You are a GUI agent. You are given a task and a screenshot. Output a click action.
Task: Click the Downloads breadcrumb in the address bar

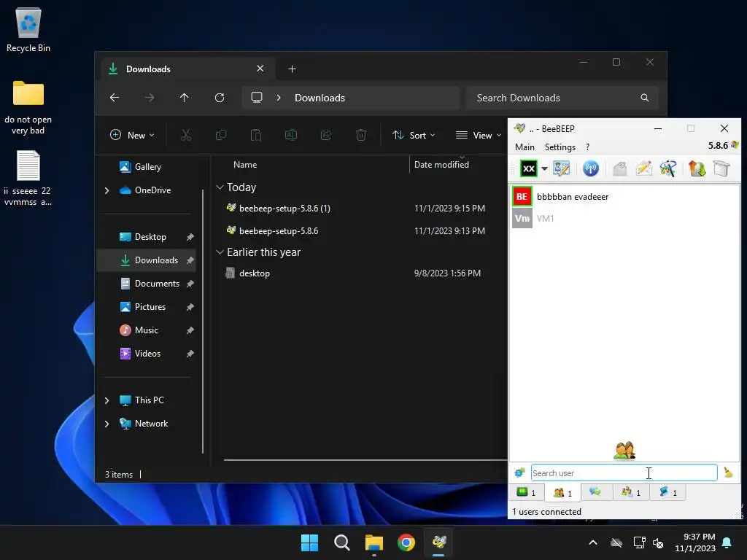point(320,98)
